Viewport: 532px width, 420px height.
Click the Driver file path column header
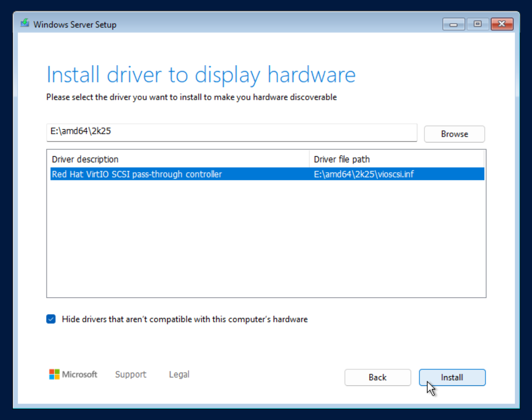coord(342,159)
